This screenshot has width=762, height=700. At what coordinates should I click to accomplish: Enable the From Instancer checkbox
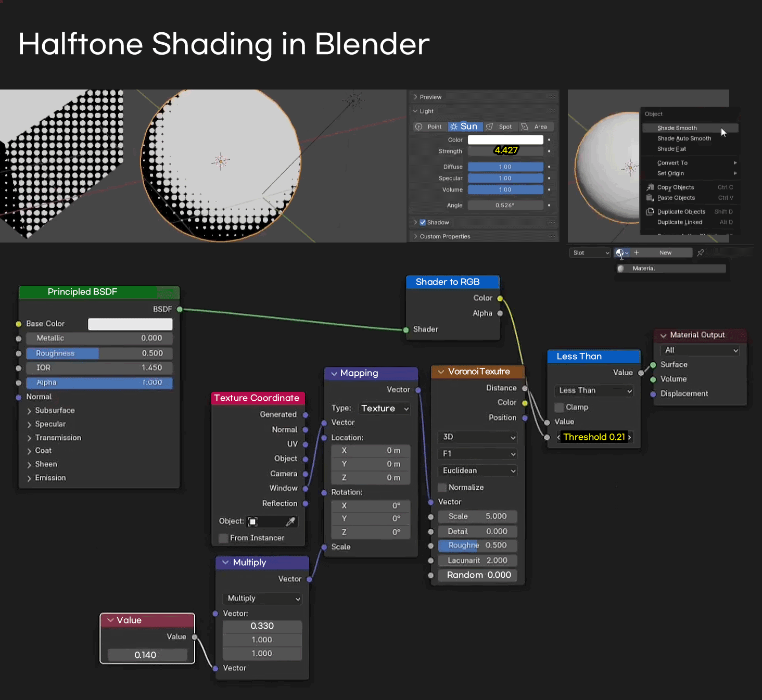[x=223, y=538]
